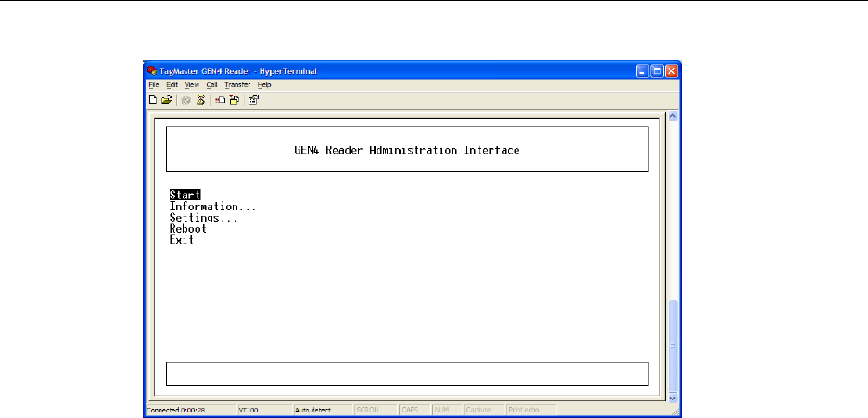Maximize the HyperTerminal window

657,70
